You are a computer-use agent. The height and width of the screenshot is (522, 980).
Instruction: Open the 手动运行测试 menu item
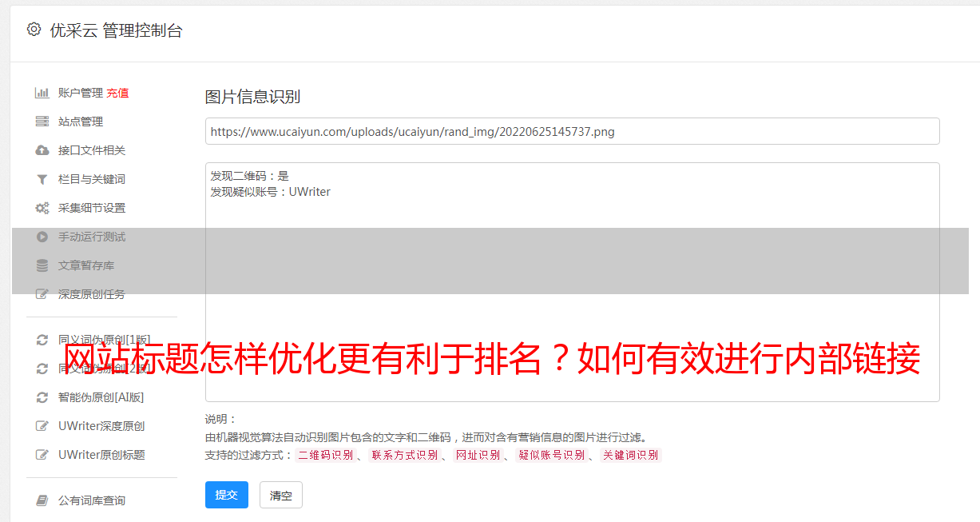click(92, 237)
